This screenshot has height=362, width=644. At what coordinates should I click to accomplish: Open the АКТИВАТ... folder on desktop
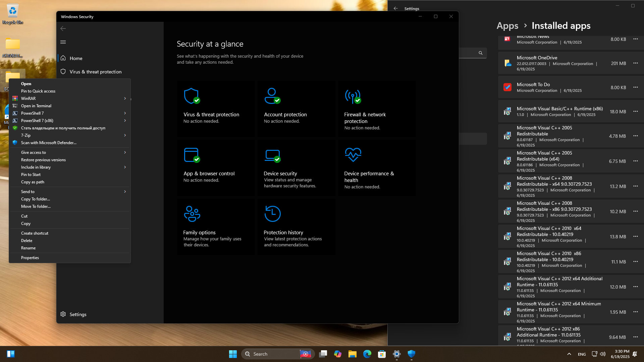click(13, 48)
